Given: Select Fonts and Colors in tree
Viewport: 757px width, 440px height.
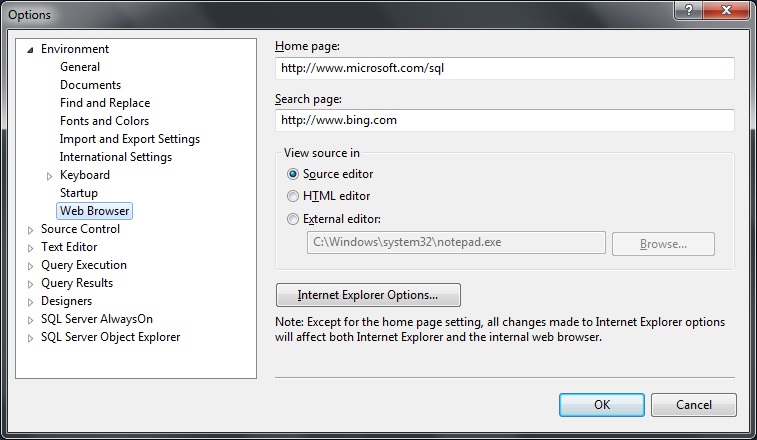Looking at the screenshot, I should click(104, 121).
